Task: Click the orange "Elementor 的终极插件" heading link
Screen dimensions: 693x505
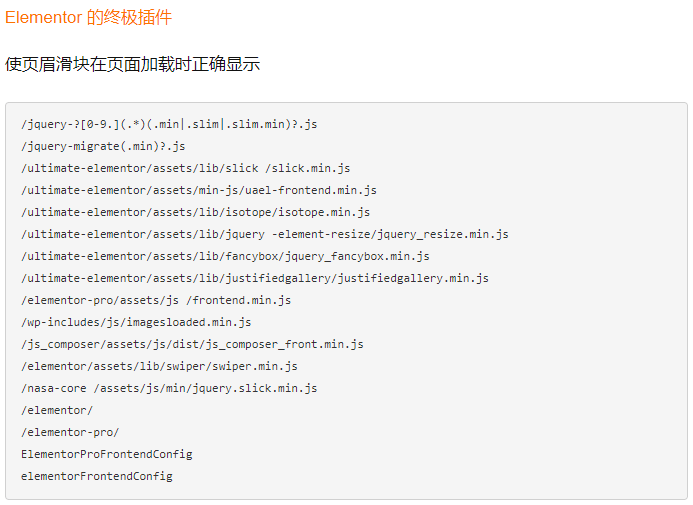Action: (x=88, y=18)
